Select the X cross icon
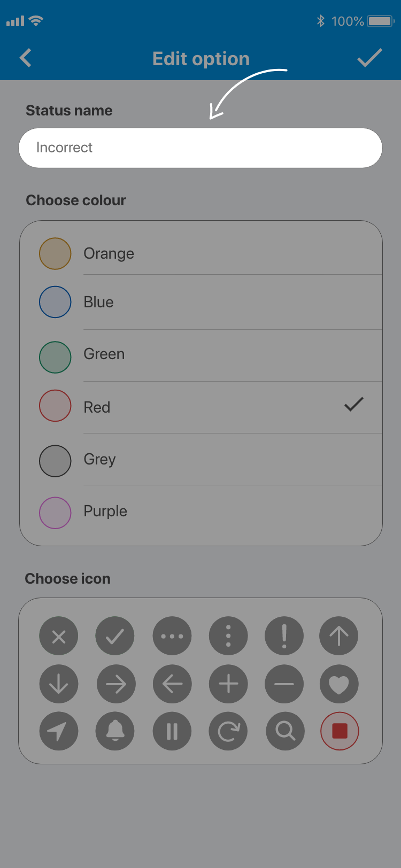401x868 pixels. coord(59,636)
